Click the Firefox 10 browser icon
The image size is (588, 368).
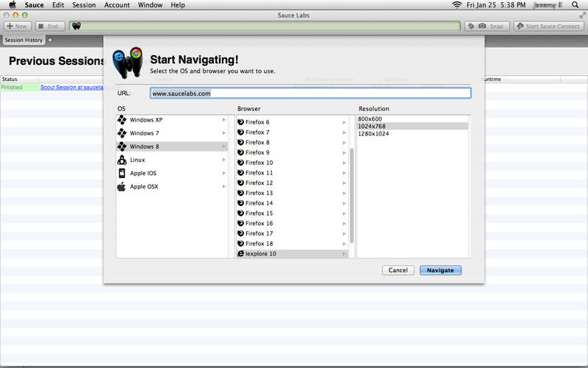point(241,163)
